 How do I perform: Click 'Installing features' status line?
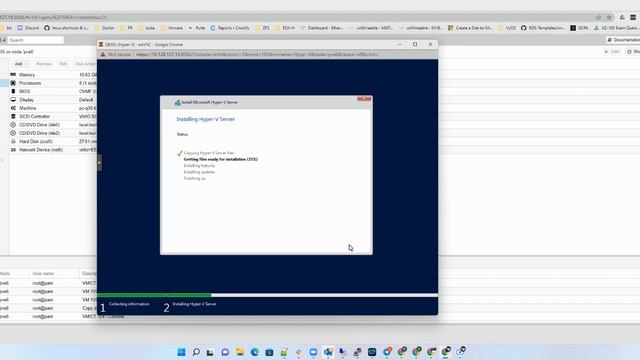click(x=199, y=166)
